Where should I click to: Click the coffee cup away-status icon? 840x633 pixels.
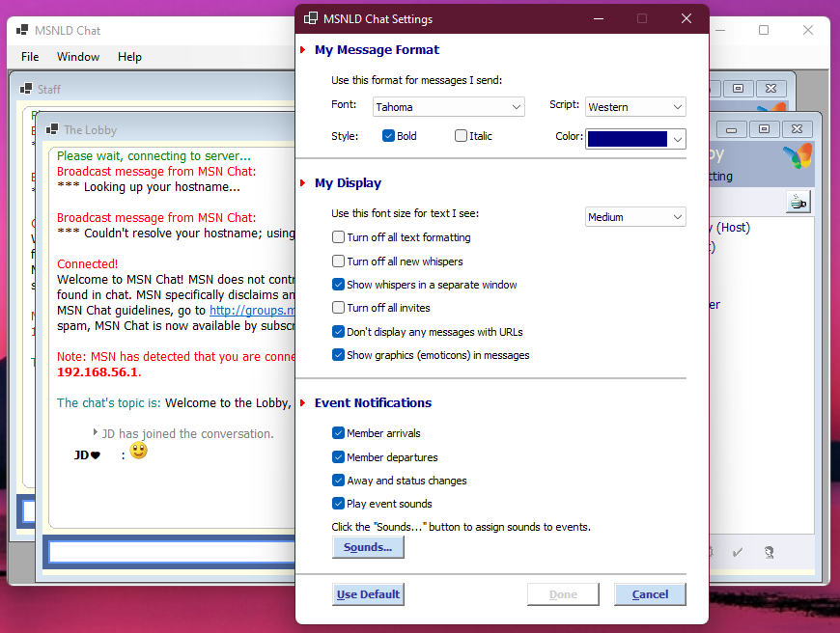798,202
